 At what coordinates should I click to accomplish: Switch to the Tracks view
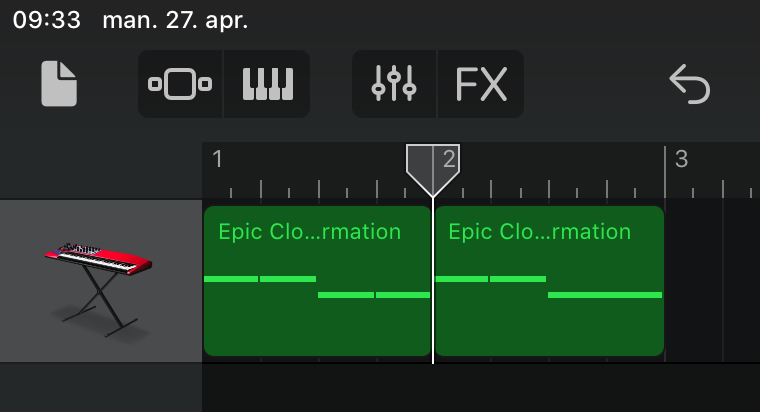(x=180, y=85)
